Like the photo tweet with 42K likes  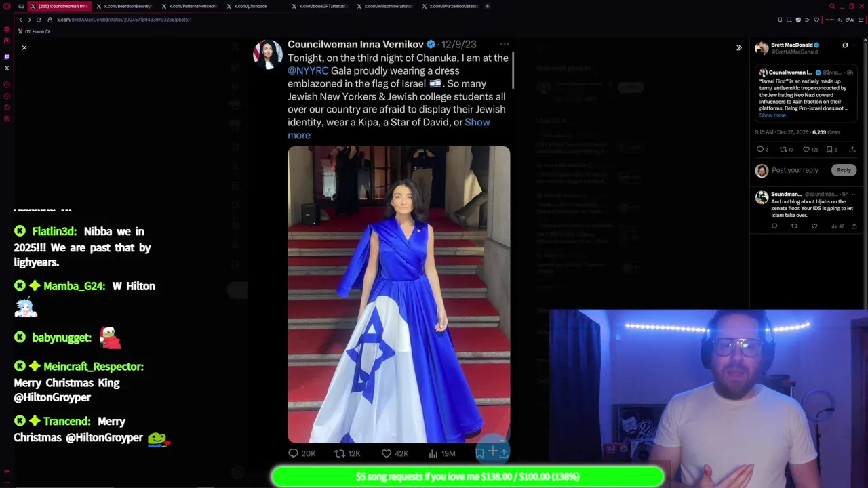pyautogui.click(x=394, y=453)
